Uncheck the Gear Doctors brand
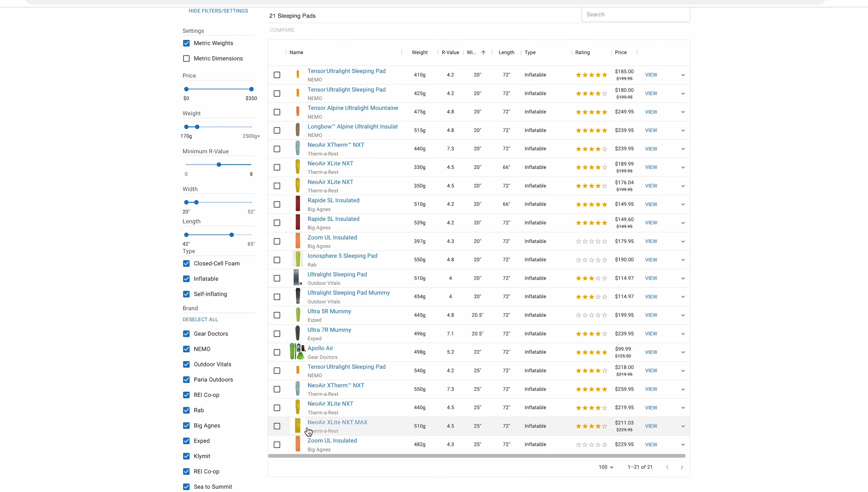 point(186,333)
